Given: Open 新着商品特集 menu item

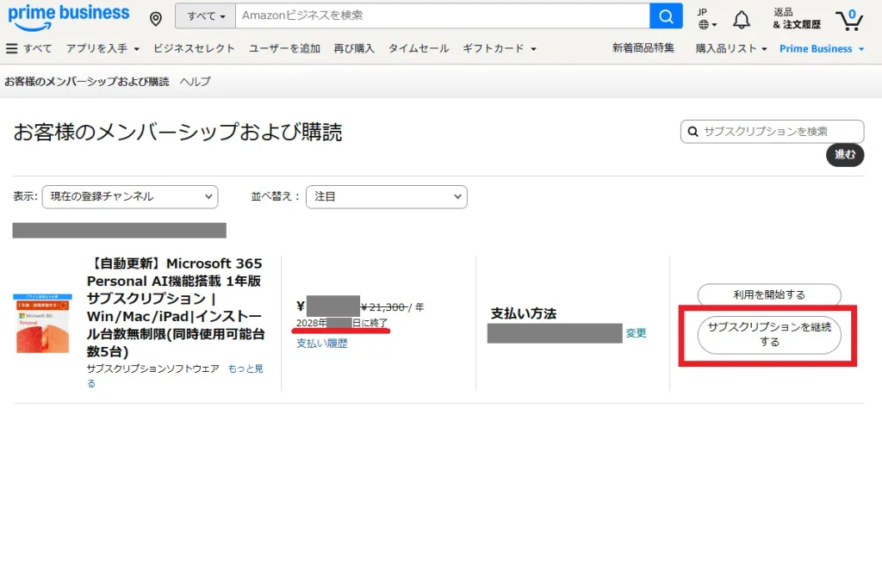Looking at the screenshot, I should coord(643,48).
